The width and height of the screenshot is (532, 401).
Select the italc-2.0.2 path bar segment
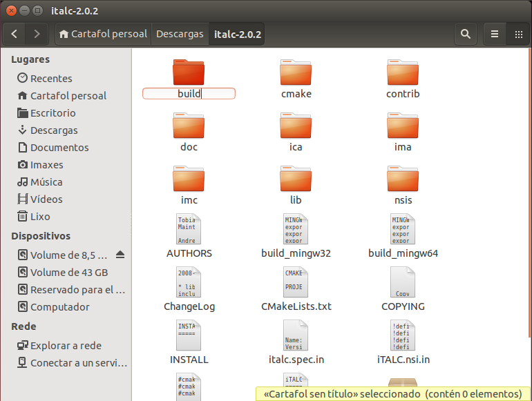point(237,34)
